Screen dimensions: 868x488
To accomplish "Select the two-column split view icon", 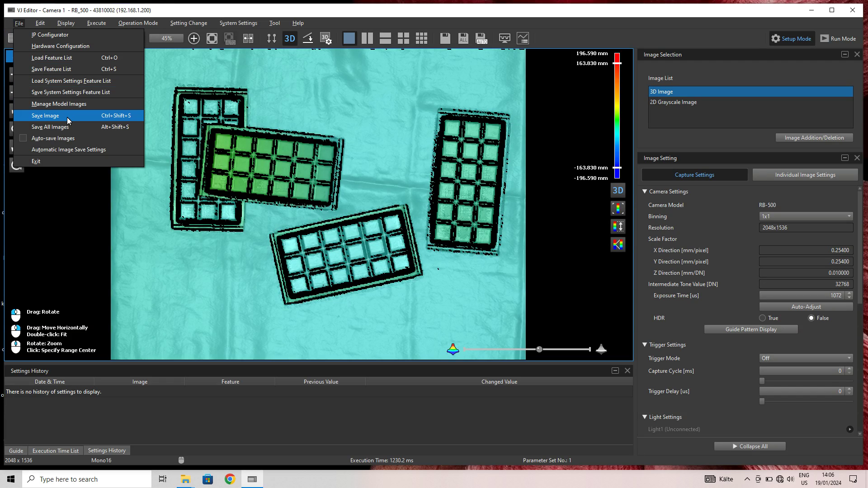I will [367, 38].
